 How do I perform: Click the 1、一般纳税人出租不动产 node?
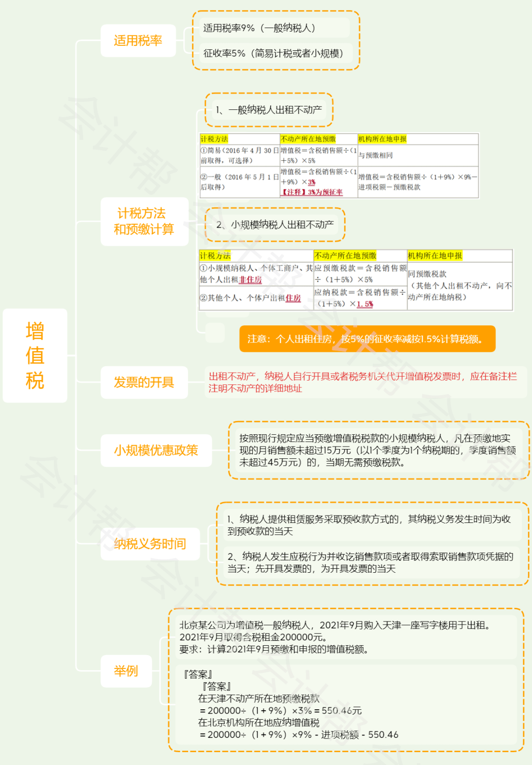click(269, 110)
